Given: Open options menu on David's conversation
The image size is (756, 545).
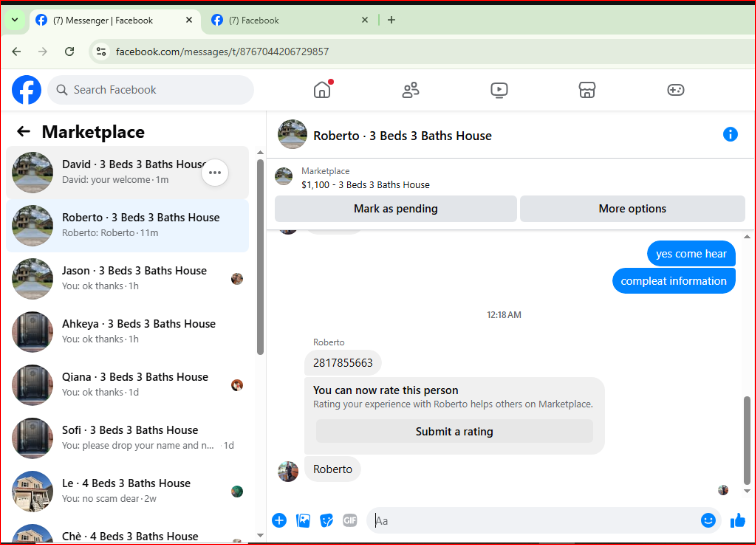Looking at the screenshot, I should (x=215, y=173).
